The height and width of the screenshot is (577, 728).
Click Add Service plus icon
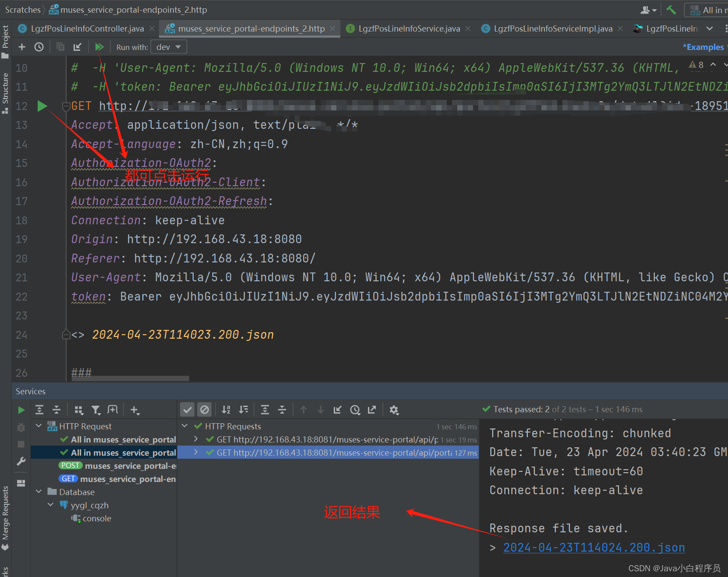(x=135, y=410)
